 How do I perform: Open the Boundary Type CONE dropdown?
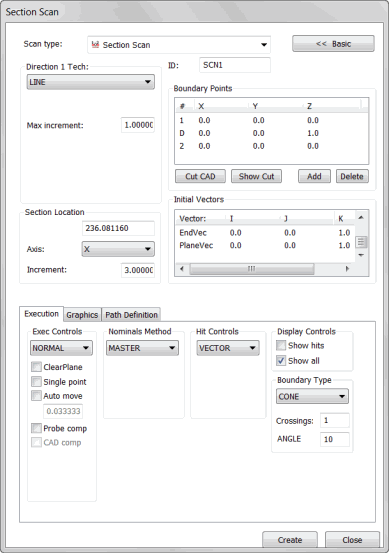click(312, 396)
